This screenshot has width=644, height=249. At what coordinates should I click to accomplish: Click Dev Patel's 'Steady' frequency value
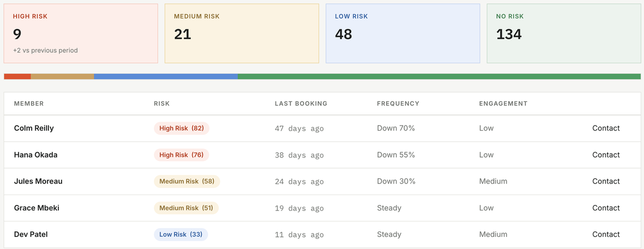(x=389, y=234)
